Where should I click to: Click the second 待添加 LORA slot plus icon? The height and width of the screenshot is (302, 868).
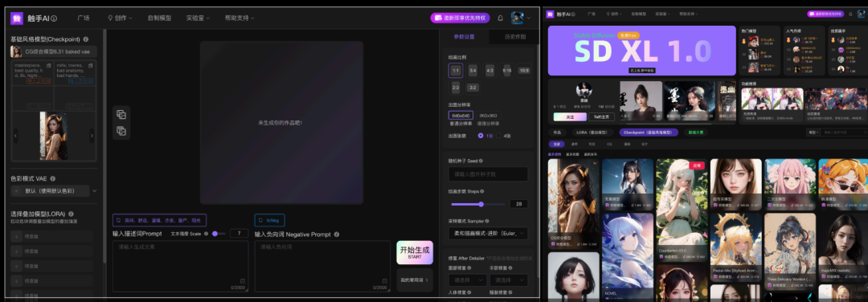(x=17, y=251)
